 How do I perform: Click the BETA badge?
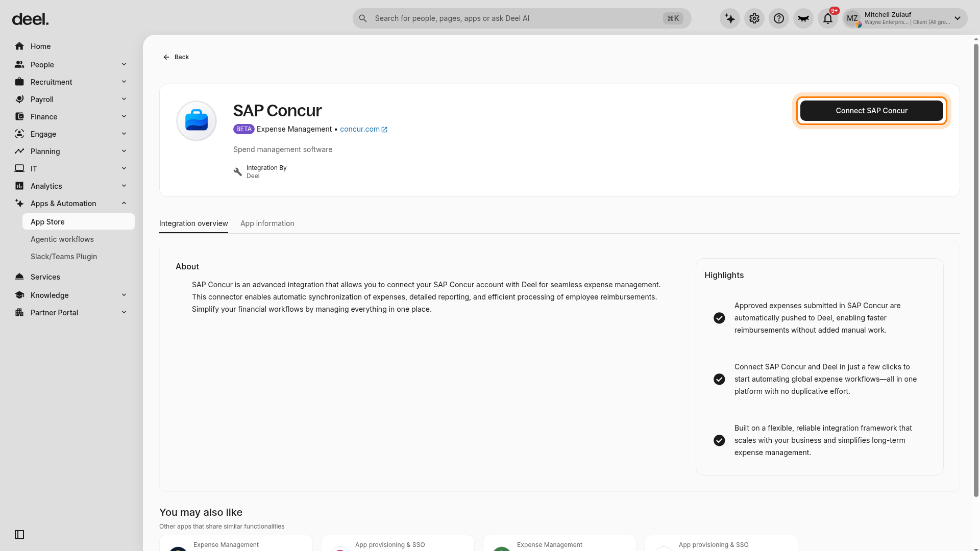(244, 129)
